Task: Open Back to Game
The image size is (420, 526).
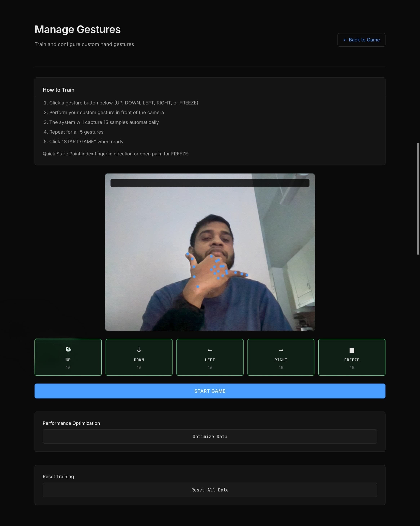Action: 361,40
